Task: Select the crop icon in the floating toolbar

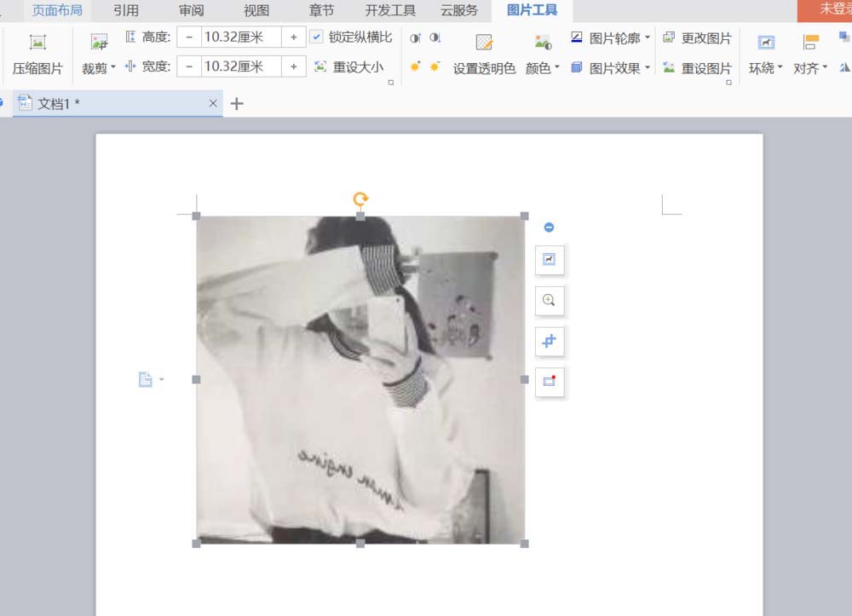Action: (x=549, y=342)
